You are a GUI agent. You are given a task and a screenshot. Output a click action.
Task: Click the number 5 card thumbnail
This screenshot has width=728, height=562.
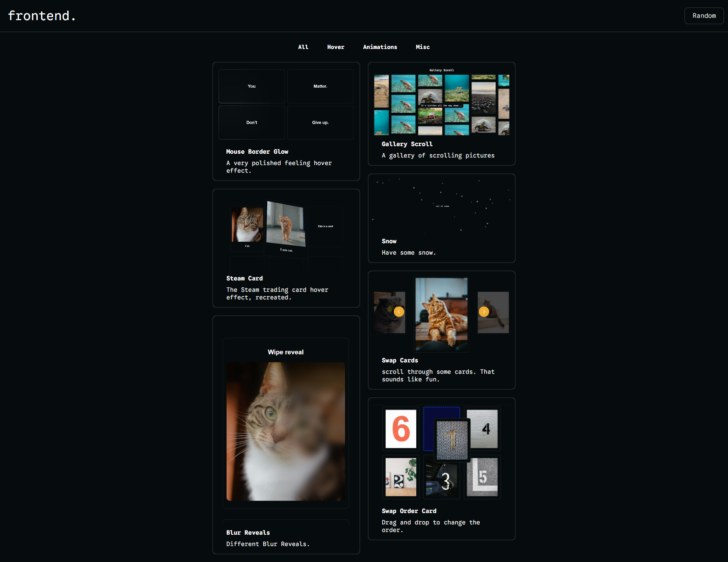point(482,477)
